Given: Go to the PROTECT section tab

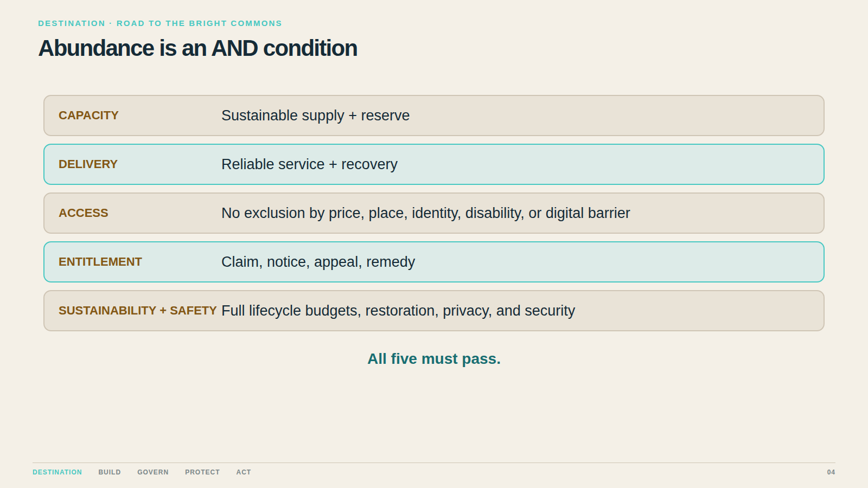Looking at the screenshot, I should 202,472.
